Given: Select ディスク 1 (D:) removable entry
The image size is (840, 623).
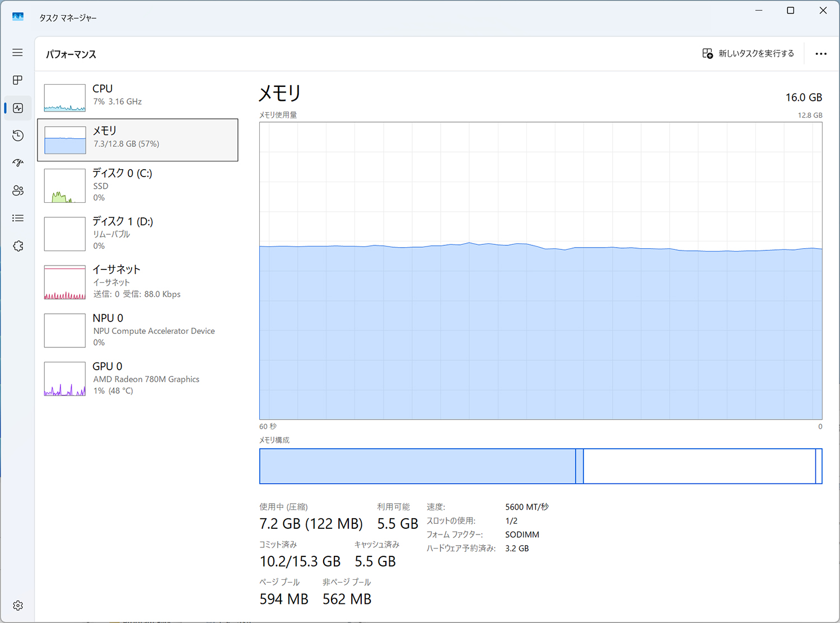Looking at the screenshot, I should (137, 233).
